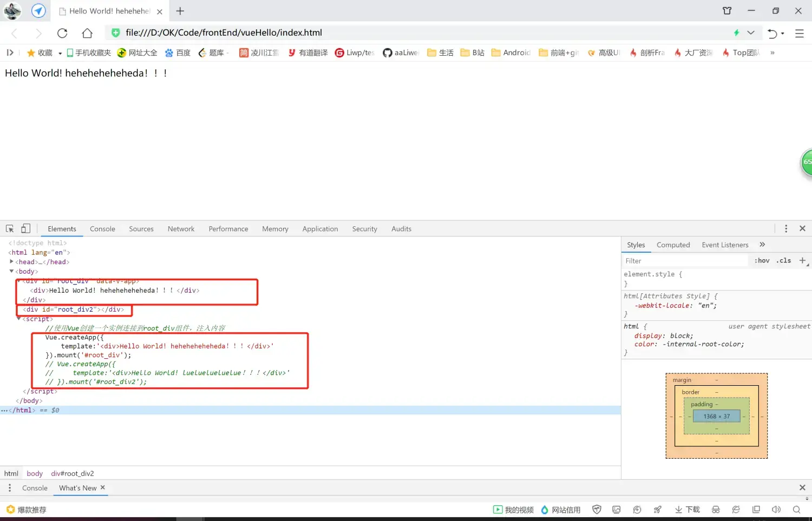812x521 pixels.
Task: Open the Android bookmark folder
Action: [x=511, y=52]
